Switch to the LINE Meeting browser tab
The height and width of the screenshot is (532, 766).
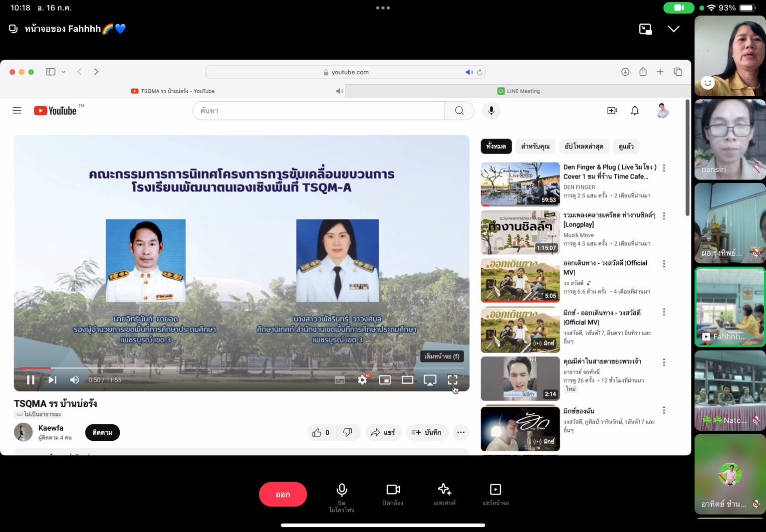pos(518,91)
